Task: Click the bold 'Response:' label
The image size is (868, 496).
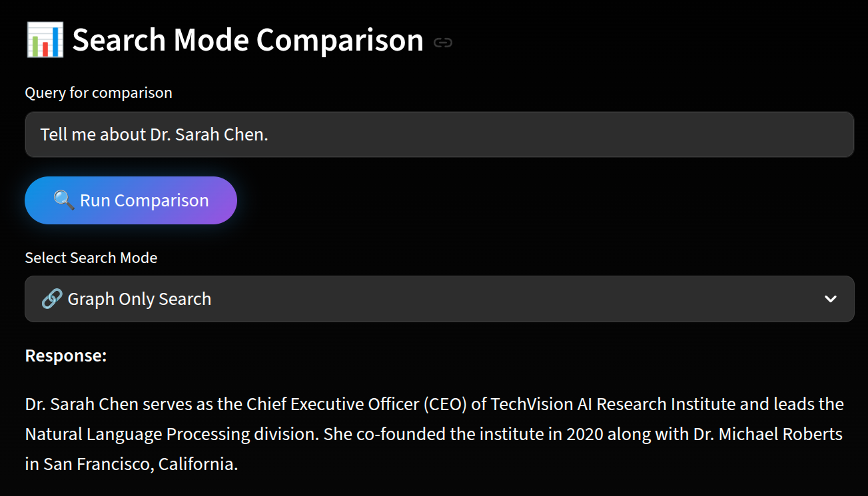Action: click(x=66, y=356)
